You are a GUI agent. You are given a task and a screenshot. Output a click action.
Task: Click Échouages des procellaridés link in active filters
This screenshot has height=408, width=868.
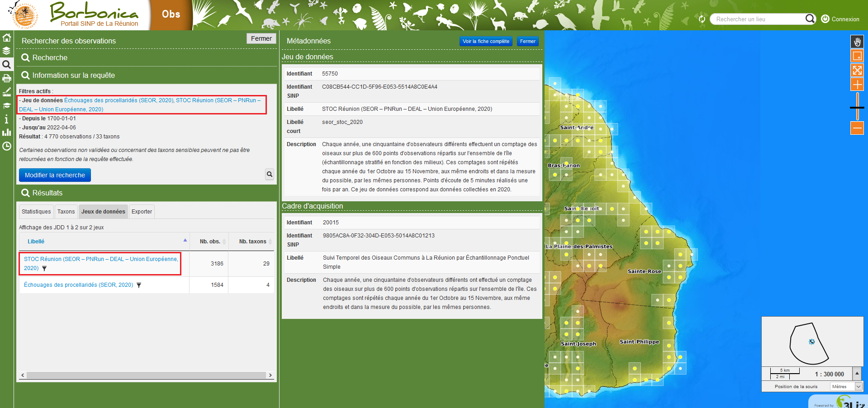(119, 100)
